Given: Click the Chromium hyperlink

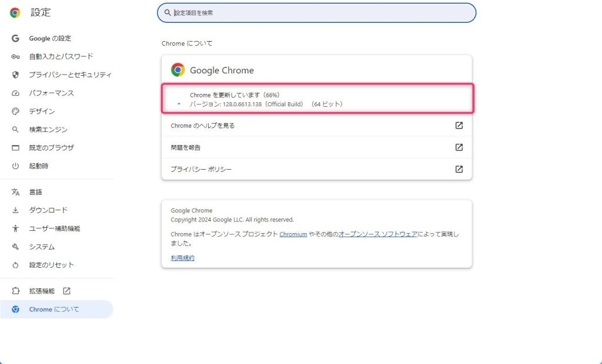Looking at the screenshot, I should pyautogui.click(x=293, y=234).
